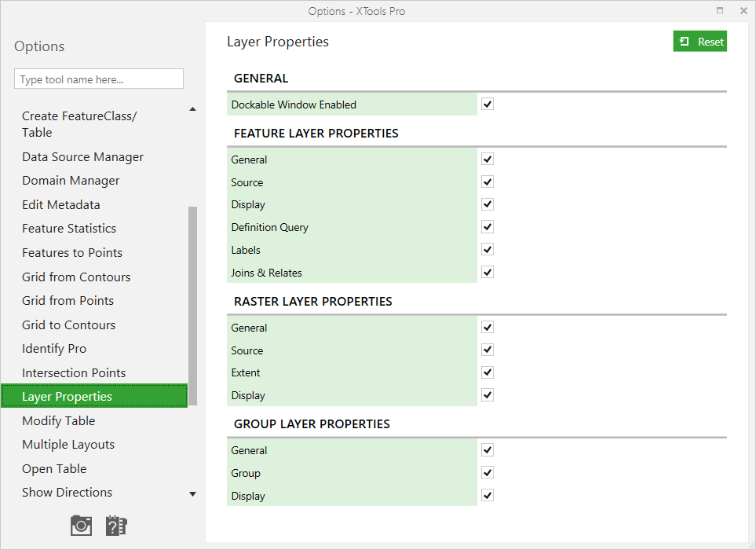
Task: Toggle Raster Layer Display checkbox
Action: pos(488,395)
